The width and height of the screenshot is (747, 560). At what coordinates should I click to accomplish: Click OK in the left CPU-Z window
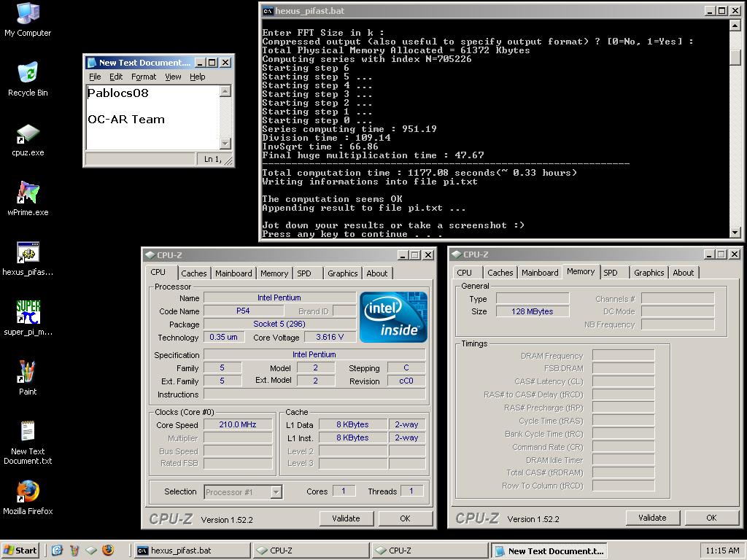405,518
